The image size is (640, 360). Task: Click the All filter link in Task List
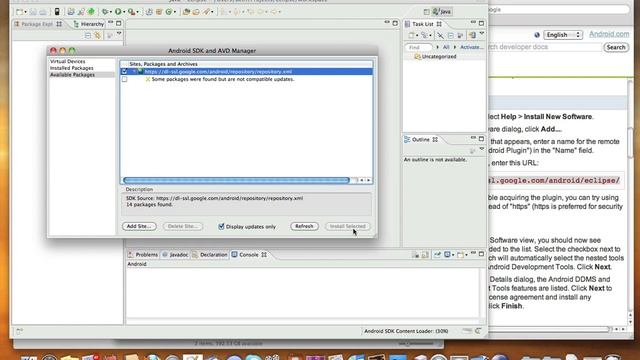click(446, 47)
